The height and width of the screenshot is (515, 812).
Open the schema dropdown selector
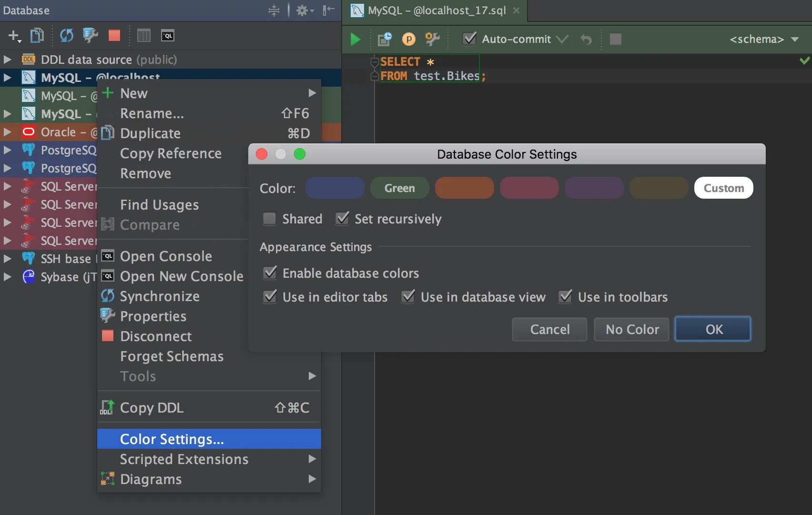tap(764, 39)
